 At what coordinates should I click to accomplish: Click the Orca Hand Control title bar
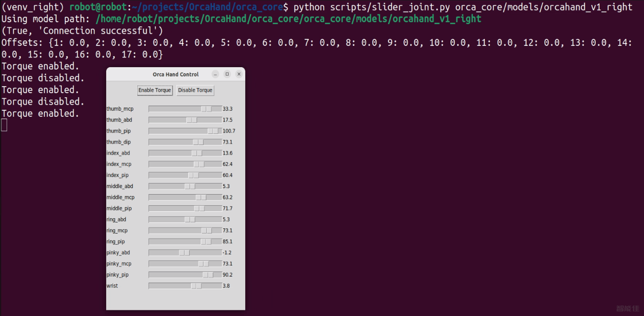(x=175, y=74)
